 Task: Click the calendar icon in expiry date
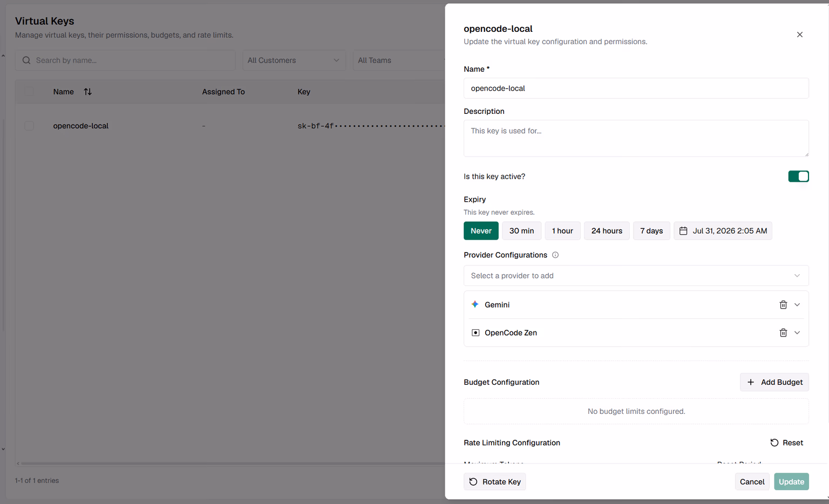[683, 231]
